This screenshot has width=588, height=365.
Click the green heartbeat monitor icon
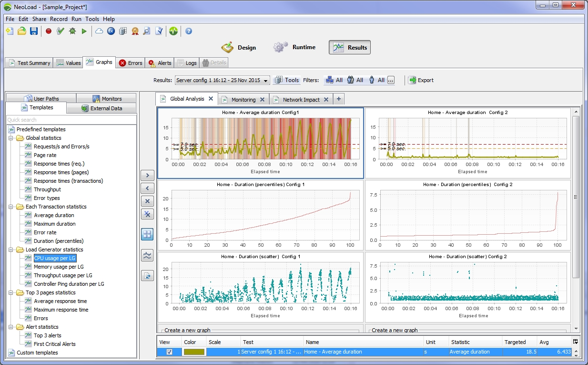[173, 31]
